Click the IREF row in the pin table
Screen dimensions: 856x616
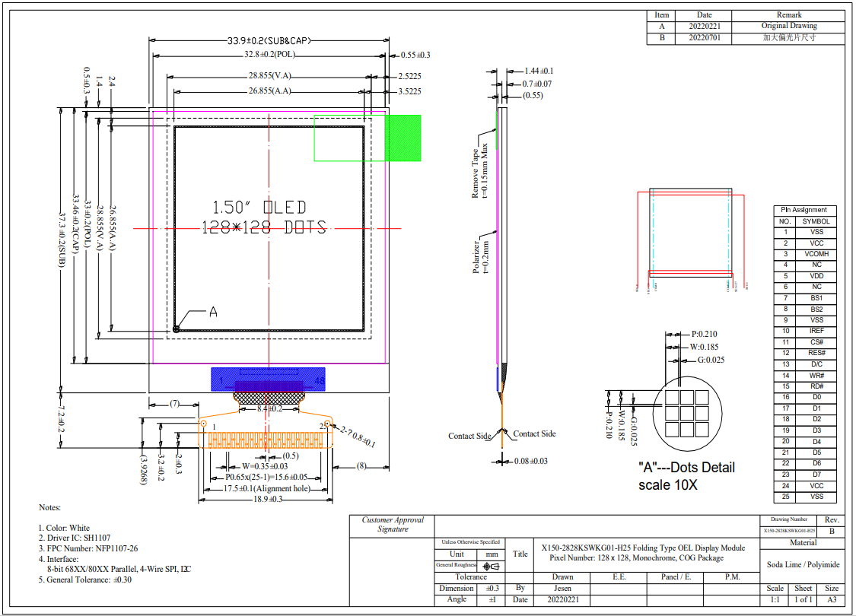pos(816,332)
